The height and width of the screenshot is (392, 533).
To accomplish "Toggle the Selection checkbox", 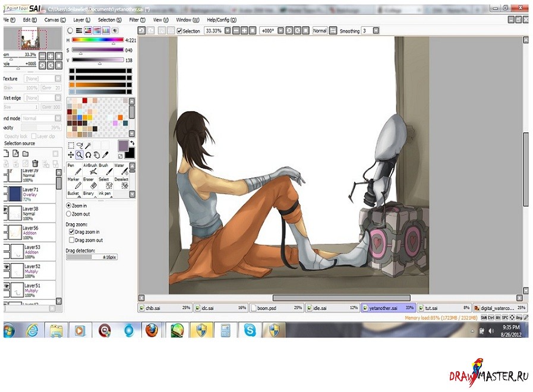I will 179,31.
